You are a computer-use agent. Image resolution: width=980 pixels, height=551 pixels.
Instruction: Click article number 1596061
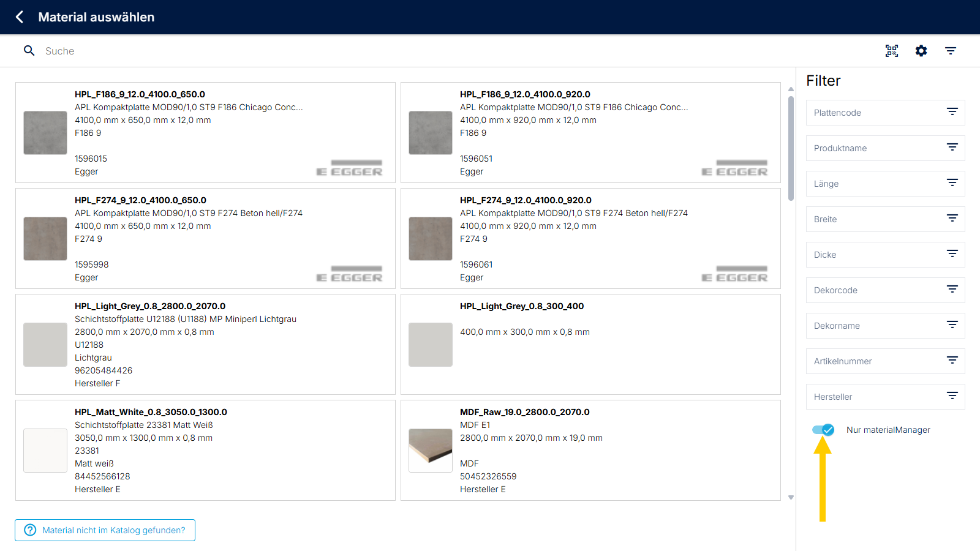pos(476,264)
